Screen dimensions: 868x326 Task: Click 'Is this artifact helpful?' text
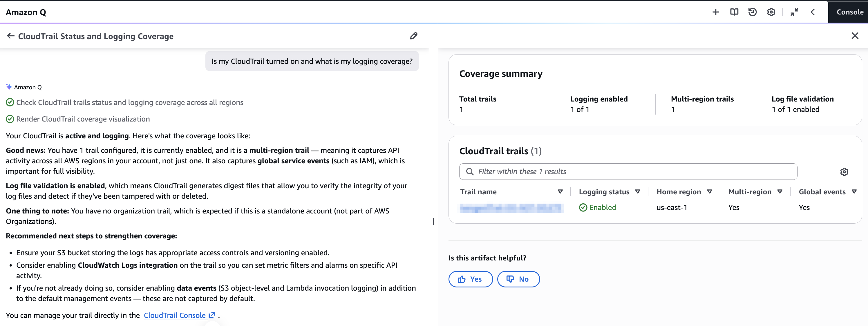tap(487, 258)
